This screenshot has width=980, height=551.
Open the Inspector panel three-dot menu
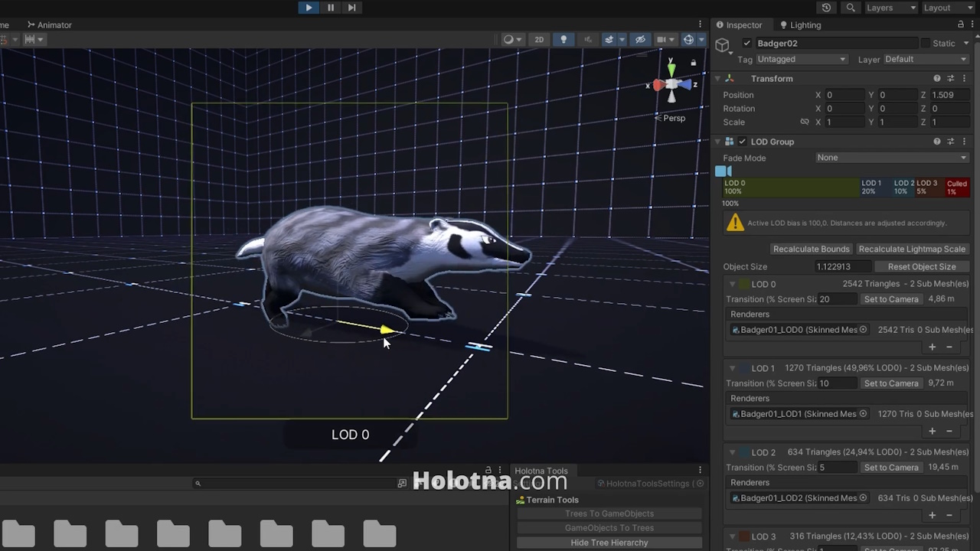972,25
